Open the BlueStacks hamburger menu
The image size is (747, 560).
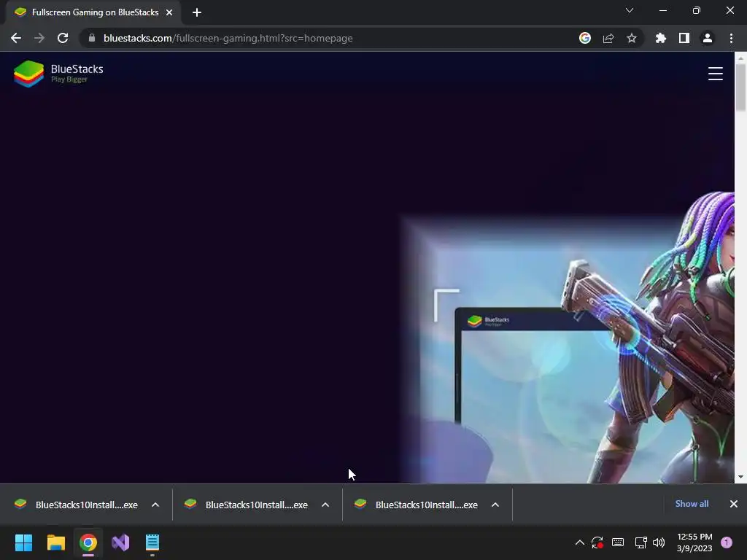coord(715,74)
